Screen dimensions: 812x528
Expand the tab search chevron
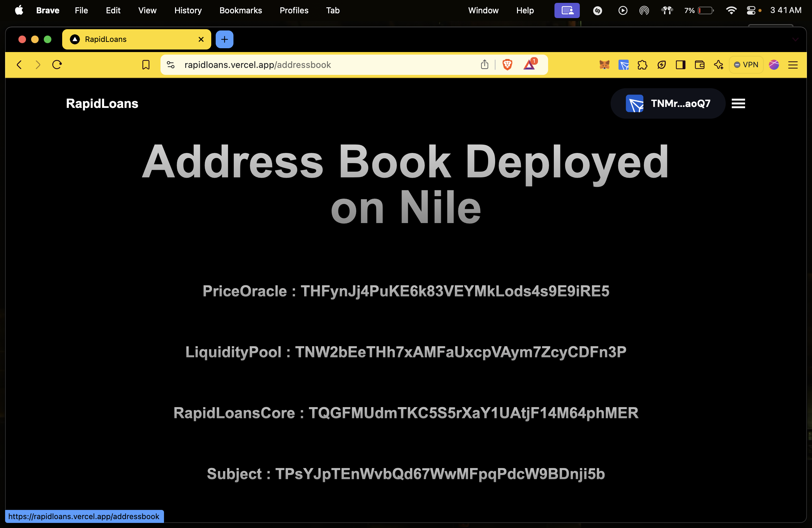(795, 40)
